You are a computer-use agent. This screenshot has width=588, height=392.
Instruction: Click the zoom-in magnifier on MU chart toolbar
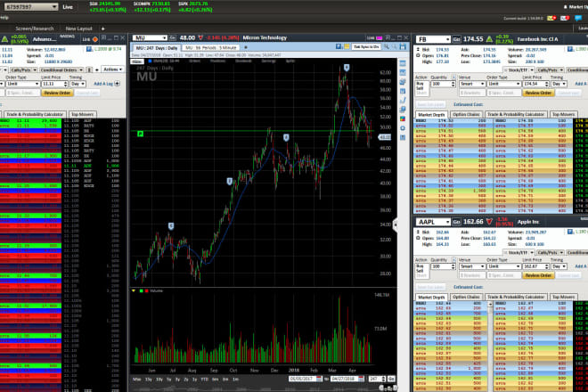(x=387, y=47)
